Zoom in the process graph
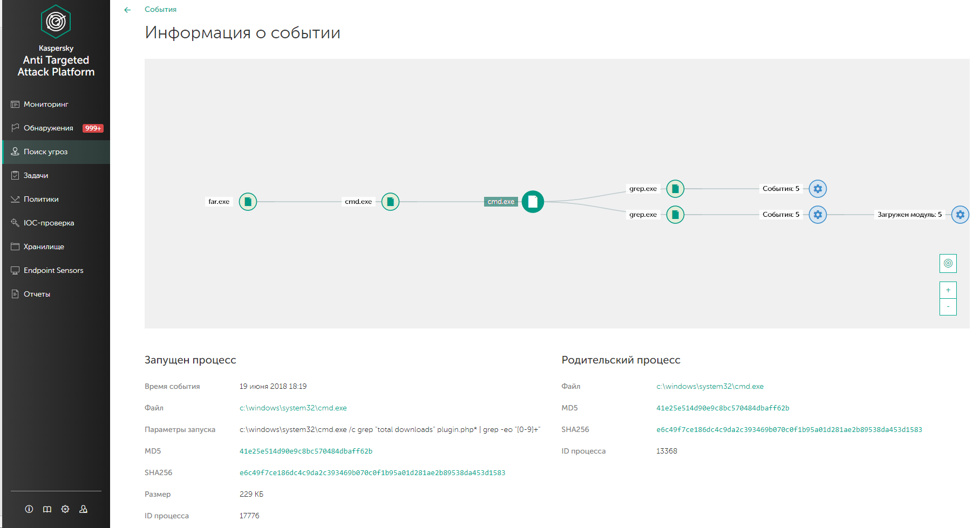980x528 pixels. tap(948, 290)
